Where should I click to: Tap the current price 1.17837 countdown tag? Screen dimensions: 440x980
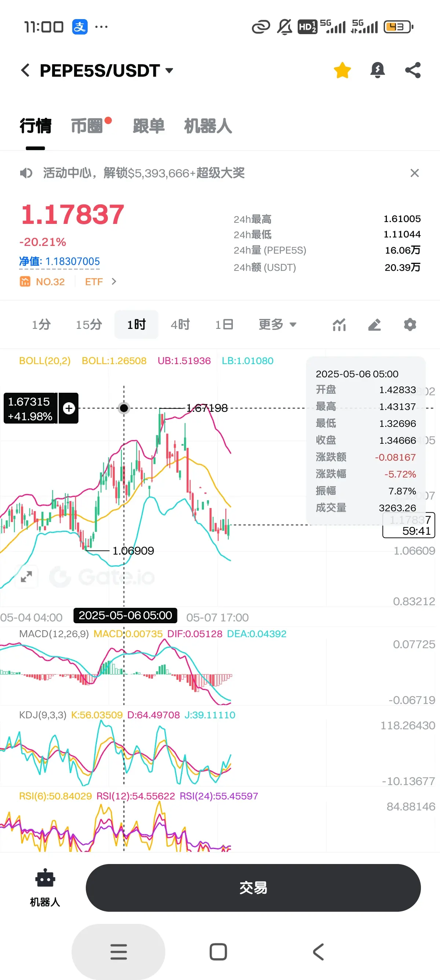[408, 525]
